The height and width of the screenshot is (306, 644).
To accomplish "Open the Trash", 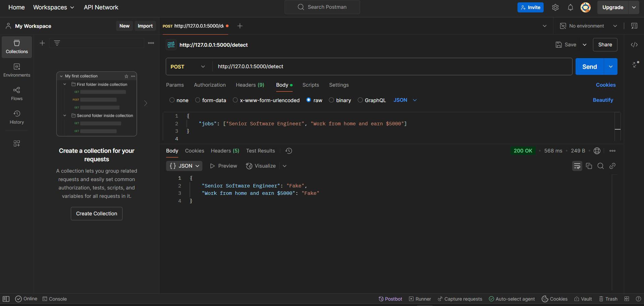I will tap(608, 299).
